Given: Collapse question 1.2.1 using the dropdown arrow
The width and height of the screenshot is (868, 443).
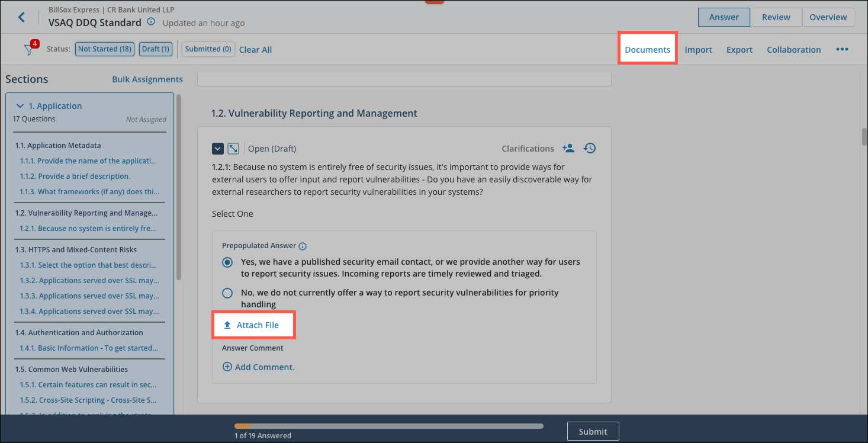Looking at the screenshot, I should click(x=218, y=149).
